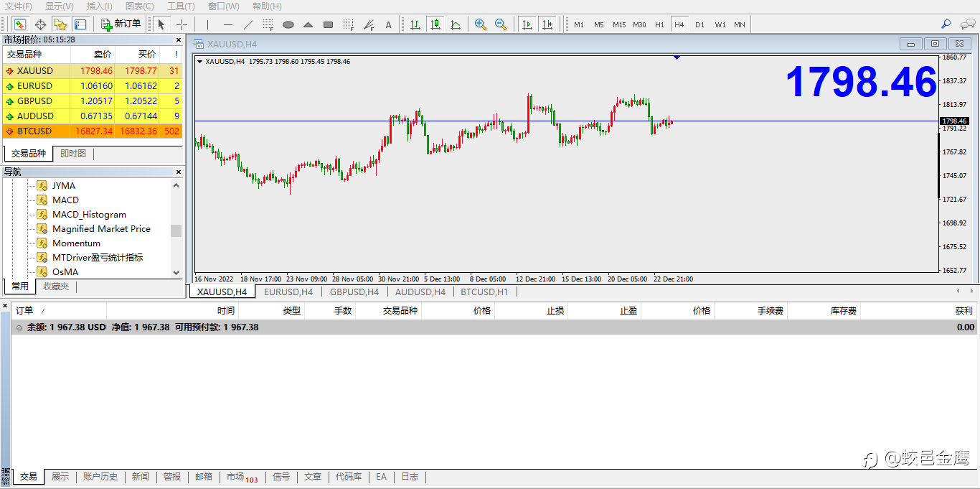Open terminal 市场 tab

(x=242, y=477)
